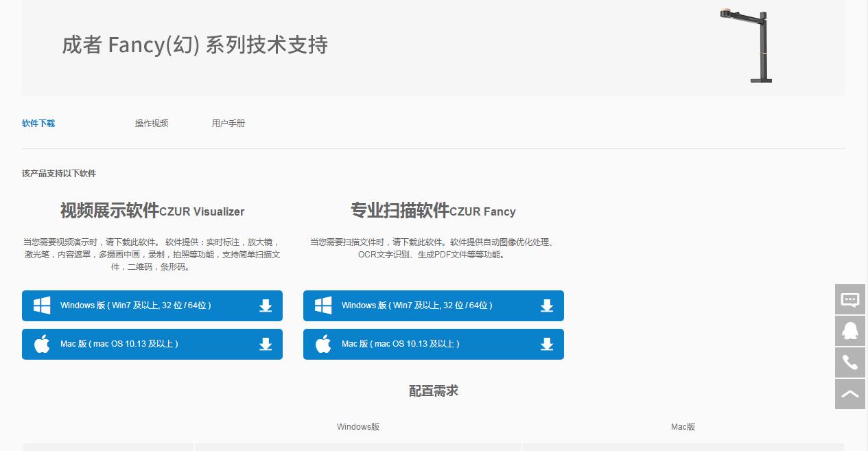Click download arrow on Visualizer Windows version
This screenshot has width=868, height=451.
point(266,305)
